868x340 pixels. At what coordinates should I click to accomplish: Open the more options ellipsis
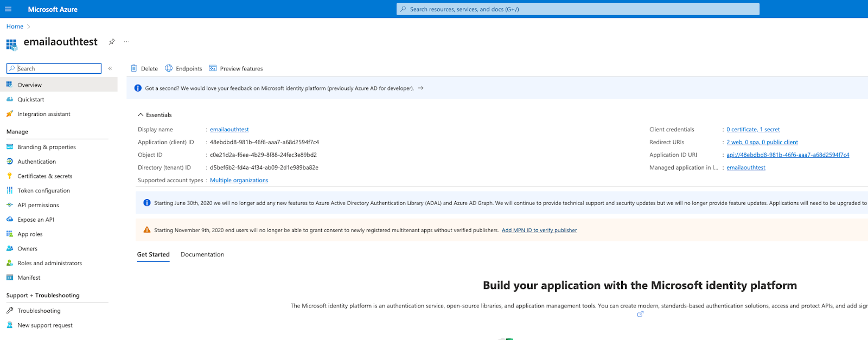(x=126, y=42)
